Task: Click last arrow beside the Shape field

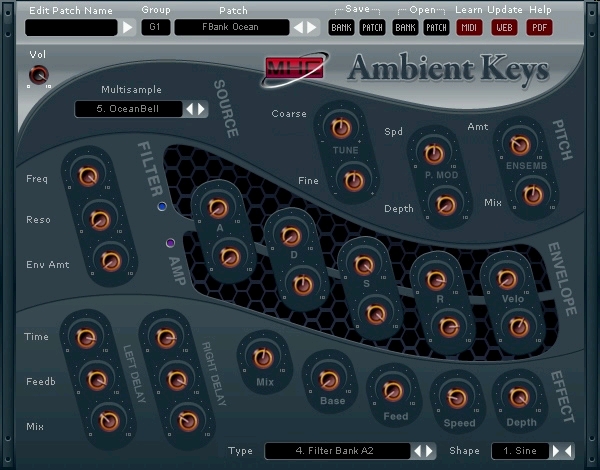Action: (568, 451)
